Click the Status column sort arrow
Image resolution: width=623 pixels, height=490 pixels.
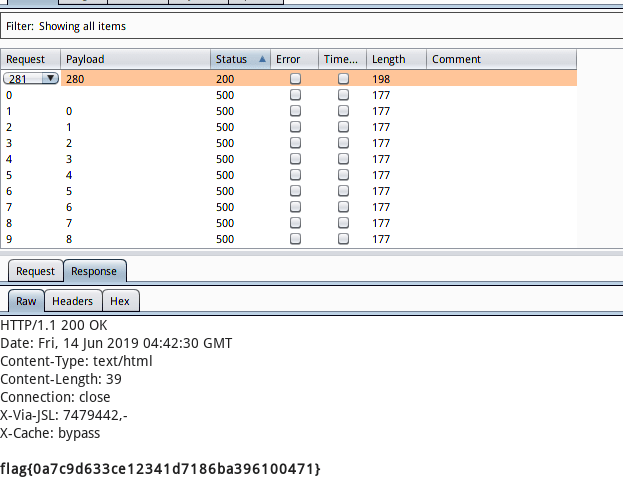[x=262, y=59]
